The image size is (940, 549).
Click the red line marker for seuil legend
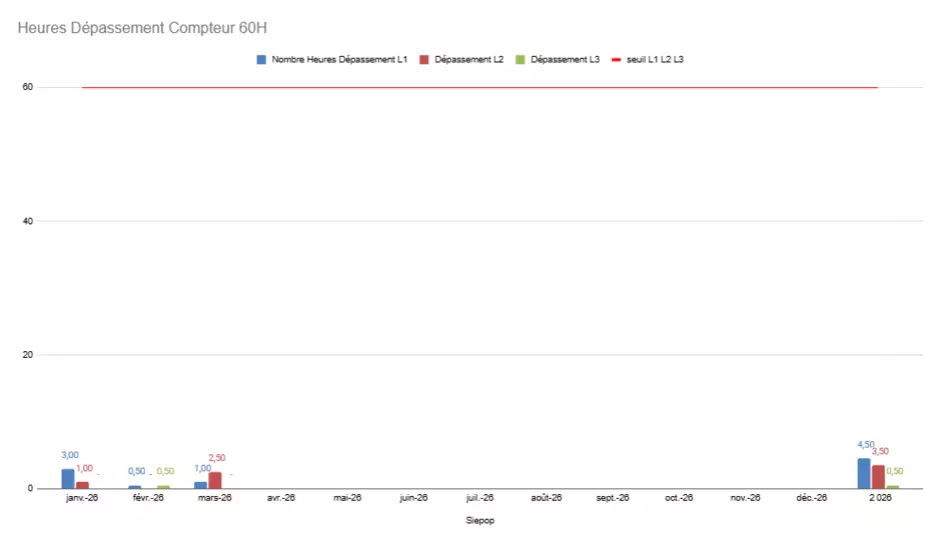(x=616, y=60)
